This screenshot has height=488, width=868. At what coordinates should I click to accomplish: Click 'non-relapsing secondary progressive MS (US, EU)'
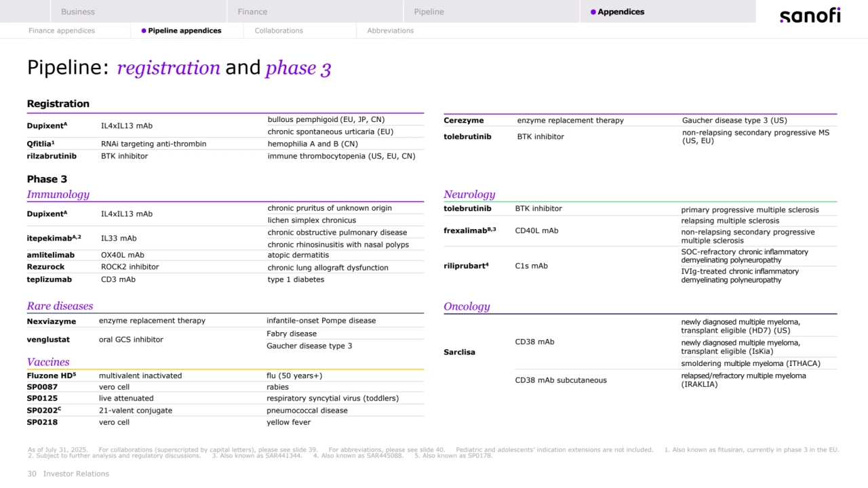pyautogui.click(x=755, y=136)
